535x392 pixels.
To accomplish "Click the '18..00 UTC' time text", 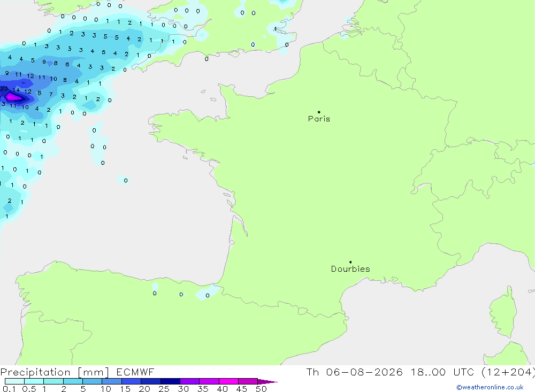I will pyautogui.click(x=442, y=372).
